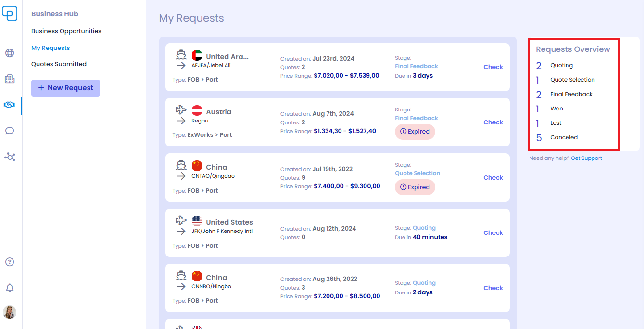Select My Requests menu item
Image resolution: width=644 pixels, height=329 pixels.
pos(51,48)
